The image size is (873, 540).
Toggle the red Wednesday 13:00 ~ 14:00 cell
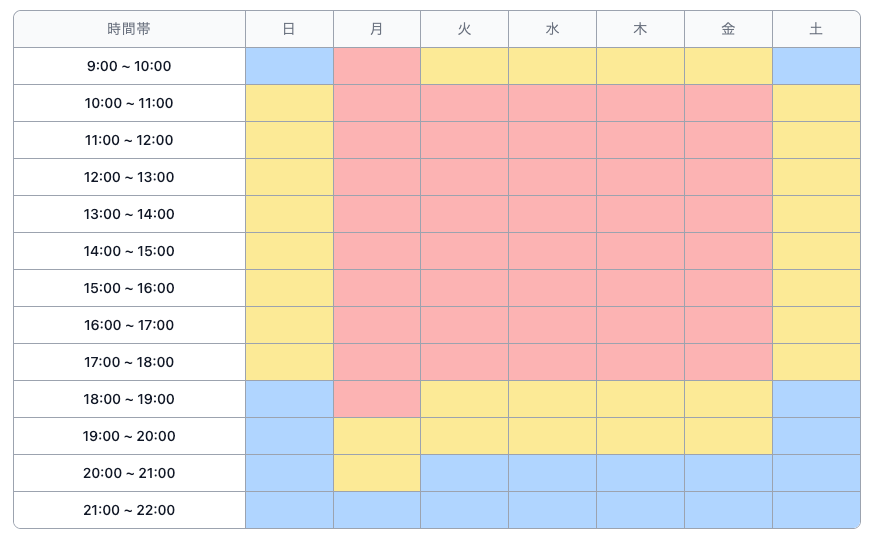552,214
